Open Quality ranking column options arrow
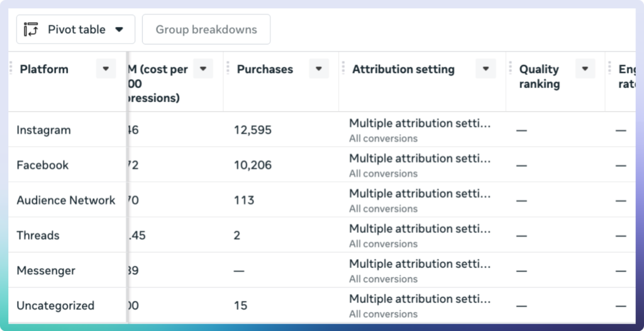 coord(586,69)
